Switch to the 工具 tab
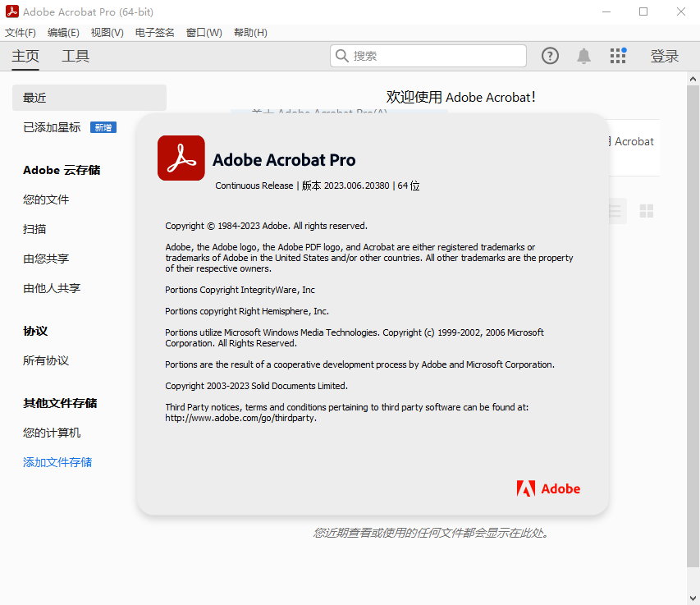700x605 pixels. (x=75, y=57)
